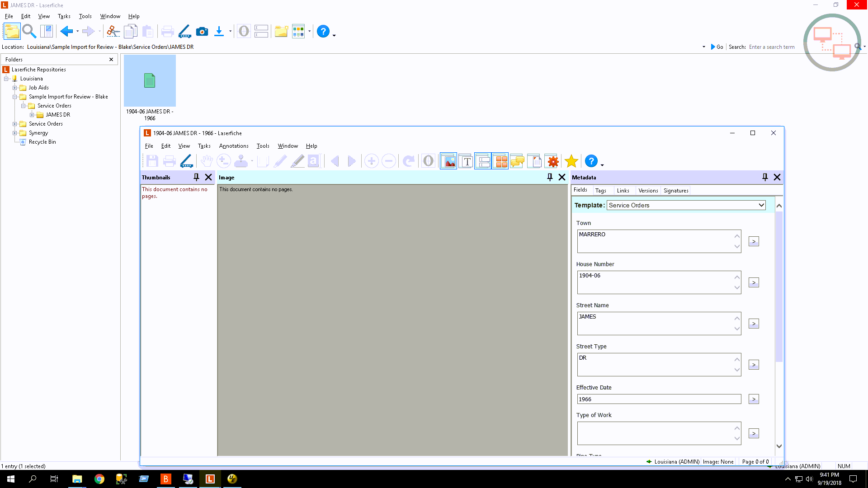Image resolution: width=868 pixels, height=488 pixels.
Task: Launch the Import document tool
Action: coord(220,31)
